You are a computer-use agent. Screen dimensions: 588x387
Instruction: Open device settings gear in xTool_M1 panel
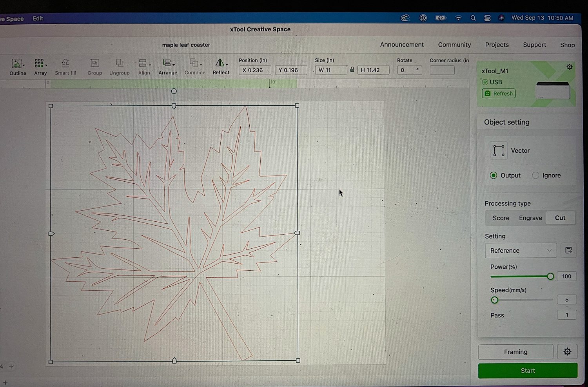[x=569, y=67]
